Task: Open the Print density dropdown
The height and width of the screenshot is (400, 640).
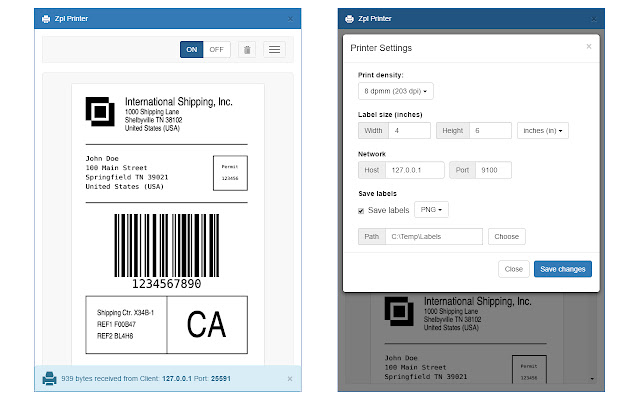Action: point(397,91)
